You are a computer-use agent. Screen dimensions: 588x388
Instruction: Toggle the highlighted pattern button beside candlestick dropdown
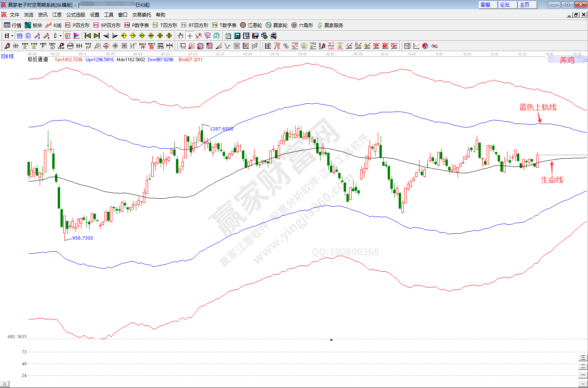click(x=68, y=36)
